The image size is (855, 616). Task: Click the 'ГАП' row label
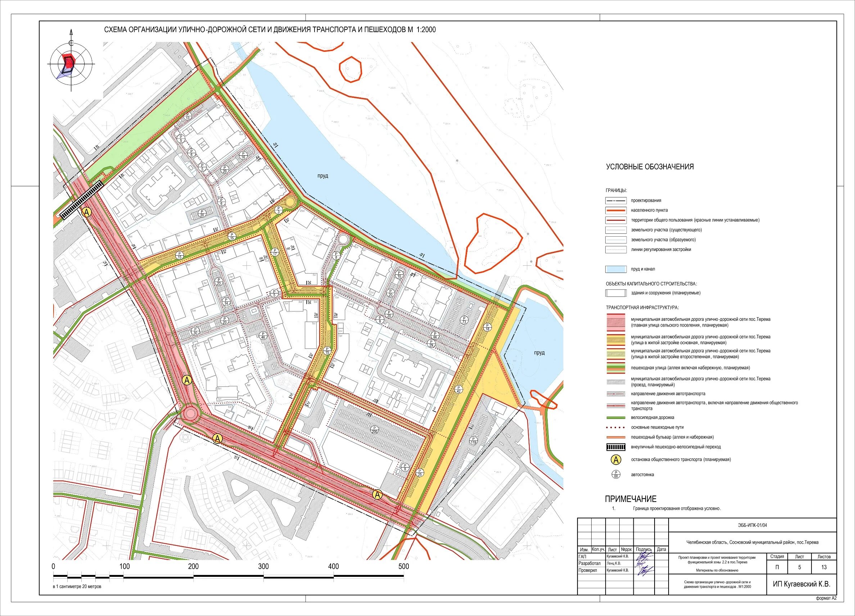583,556
